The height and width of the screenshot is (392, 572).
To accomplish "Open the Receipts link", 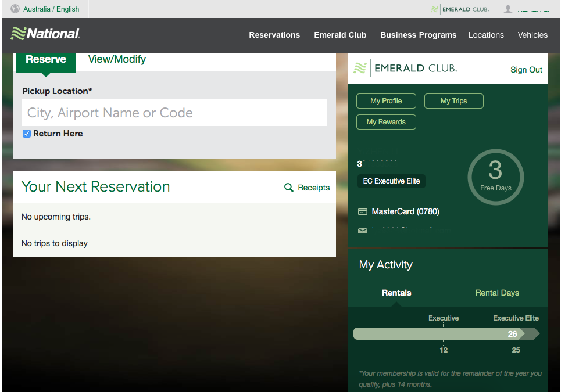I will (x=313, y=188).
